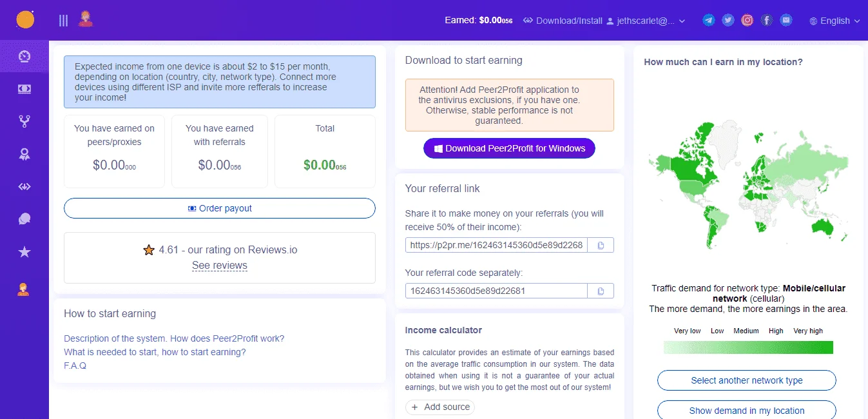Viewport: 868px width, 419px height.
Task: Click the earned with referrals card
Action: [220, 151]
